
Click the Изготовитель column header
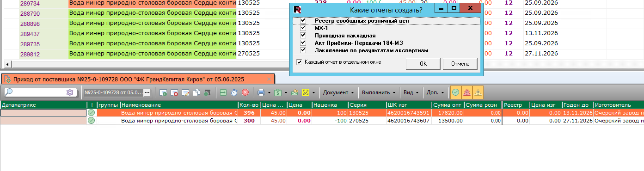[619, 105]
